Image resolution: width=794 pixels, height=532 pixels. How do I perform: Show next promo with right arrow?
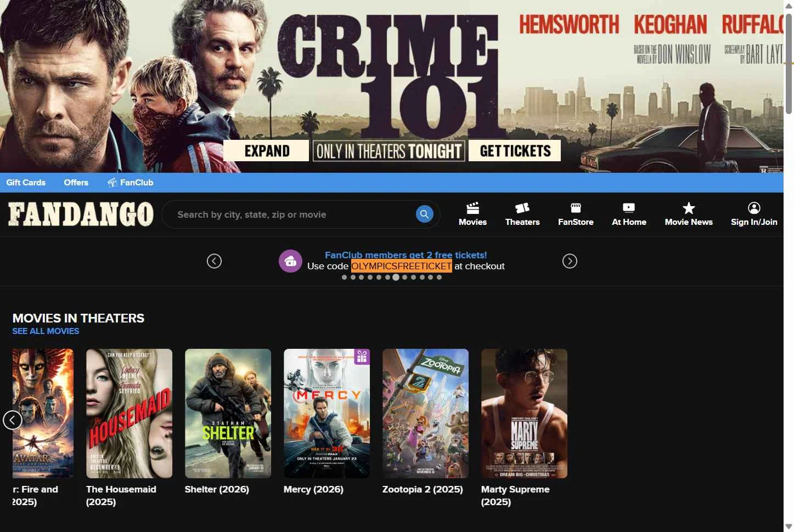(x=570, y=261)
